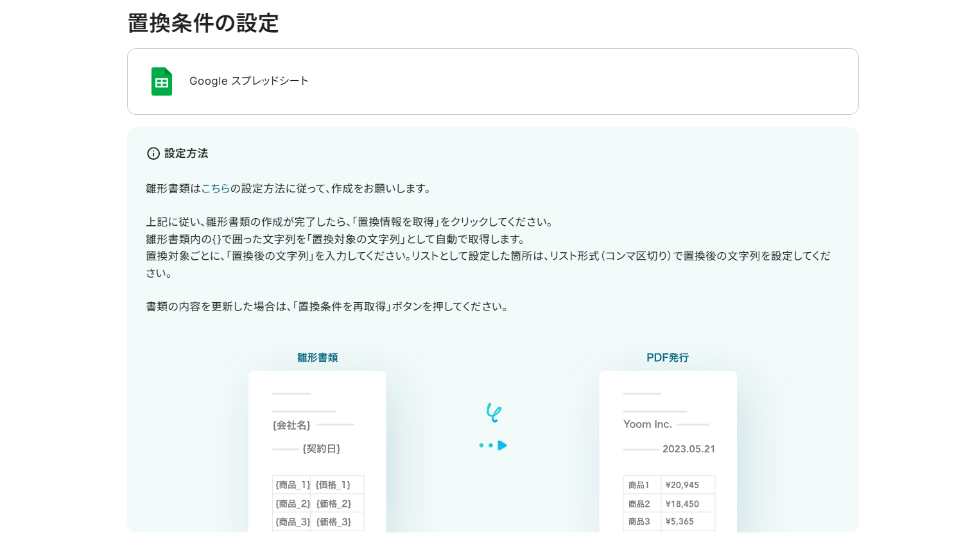The width and height of the screenshot is (961, 560).
Task: Click the {商品_2} template cell
Action: click(292, 504)
